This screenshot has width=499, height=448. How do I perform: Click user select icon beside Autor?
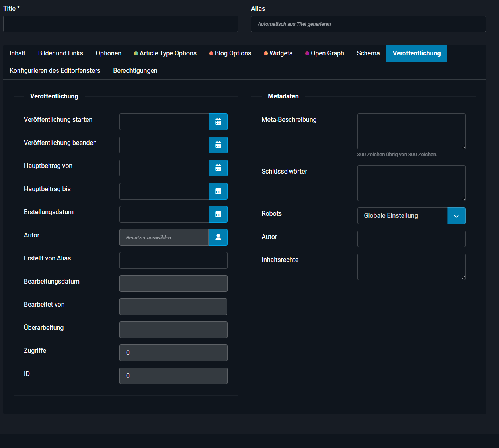point(218,237)
